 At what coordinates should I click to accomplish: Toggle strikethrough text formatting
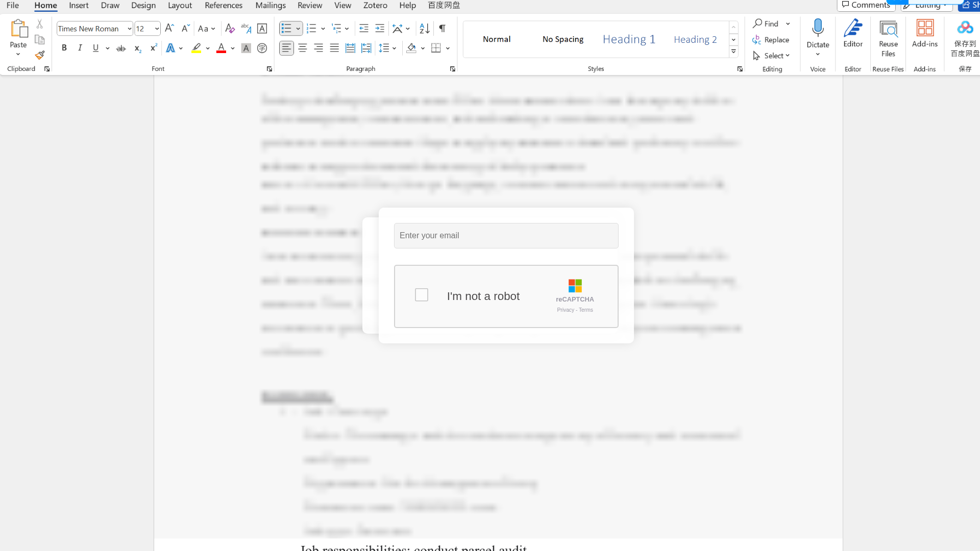click(121, 48)
